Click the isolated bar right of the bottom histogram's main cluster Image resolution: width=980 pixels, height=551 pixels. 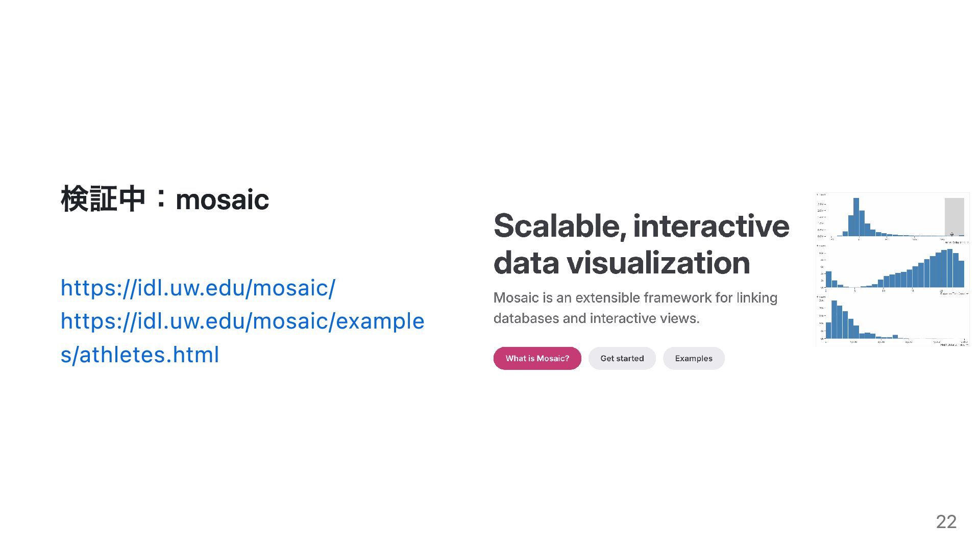895,337
